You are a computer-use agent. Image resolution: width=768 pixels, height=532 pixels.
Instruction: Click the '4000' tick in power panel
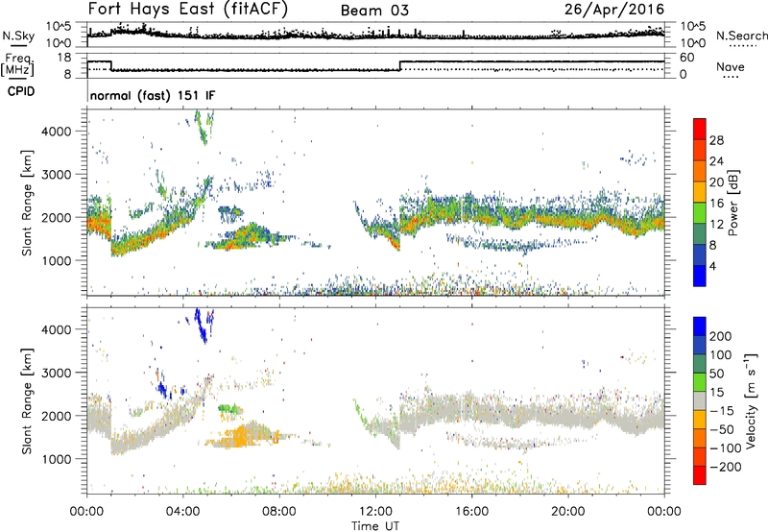(56, 132)
